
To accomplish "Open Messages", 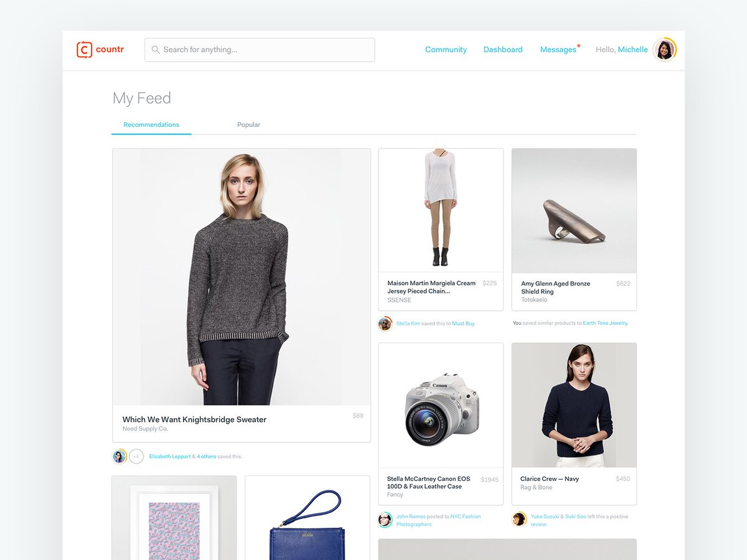I will [558, 50].
